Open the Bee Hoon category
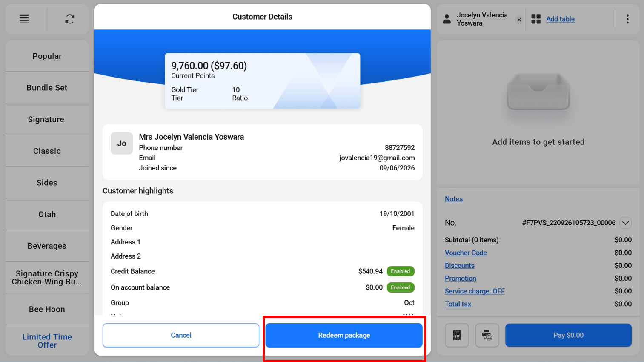Screen dimensions: 644x362 click(47, 309)
